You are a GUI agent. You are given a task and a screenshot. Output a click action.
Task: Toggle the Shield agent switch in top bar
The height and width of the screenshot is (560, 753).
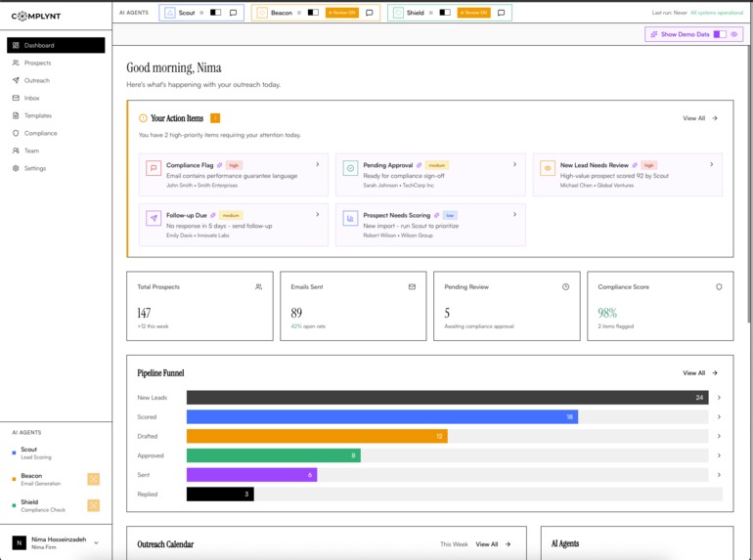pos(445,13)
